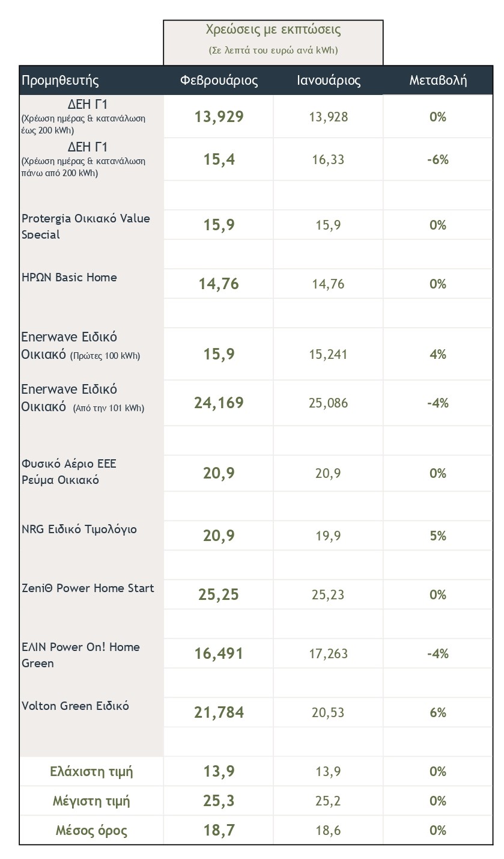The height and width of the screenshot is (859, 504).
Task: Select the NRG Ειδικό Τιμολόγιο label
Action: pos(79,529)
